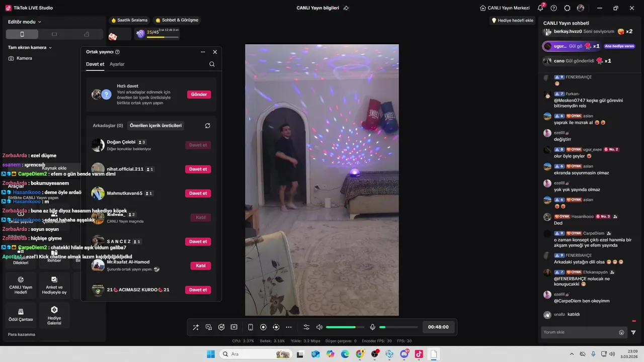Open CANLI Yayın Hedefi tool
This screenshot has height=362, width=644.
[x=21, y=286]
